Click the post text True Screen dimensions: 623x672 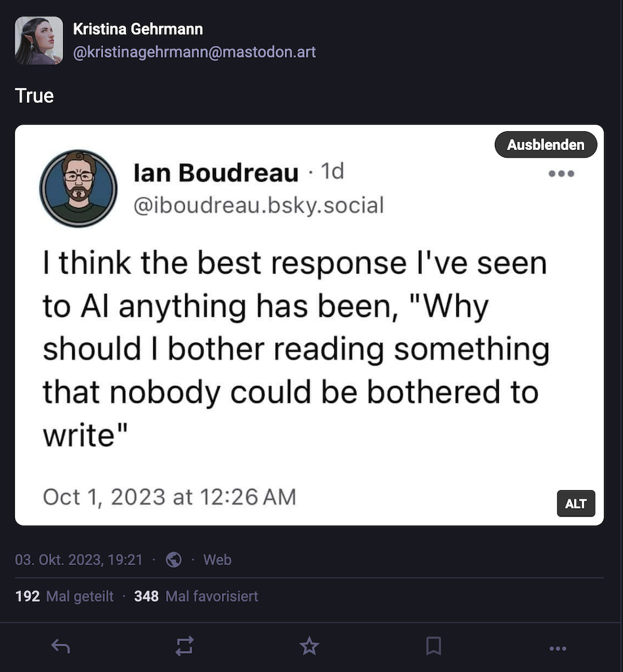point(34,96)
